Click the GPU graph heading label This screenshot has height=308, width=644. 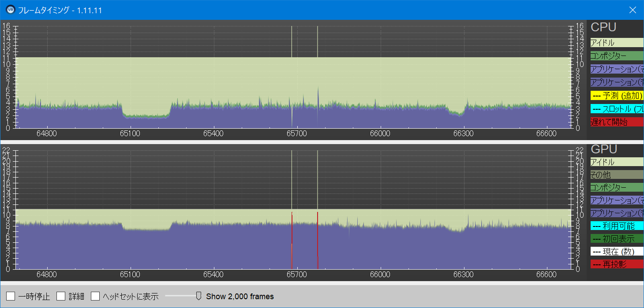pyautogui.click(x=603, y=149)
